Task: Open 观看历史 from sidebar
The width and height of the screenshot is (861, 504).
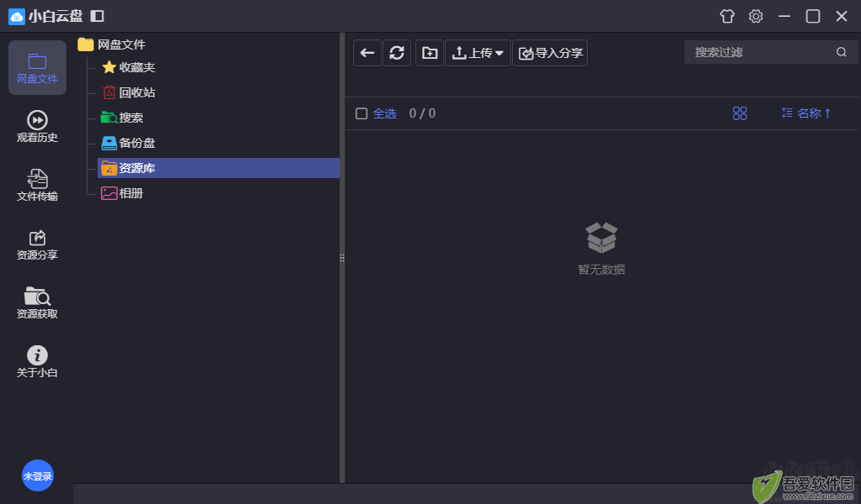Action: coord(37,127)
